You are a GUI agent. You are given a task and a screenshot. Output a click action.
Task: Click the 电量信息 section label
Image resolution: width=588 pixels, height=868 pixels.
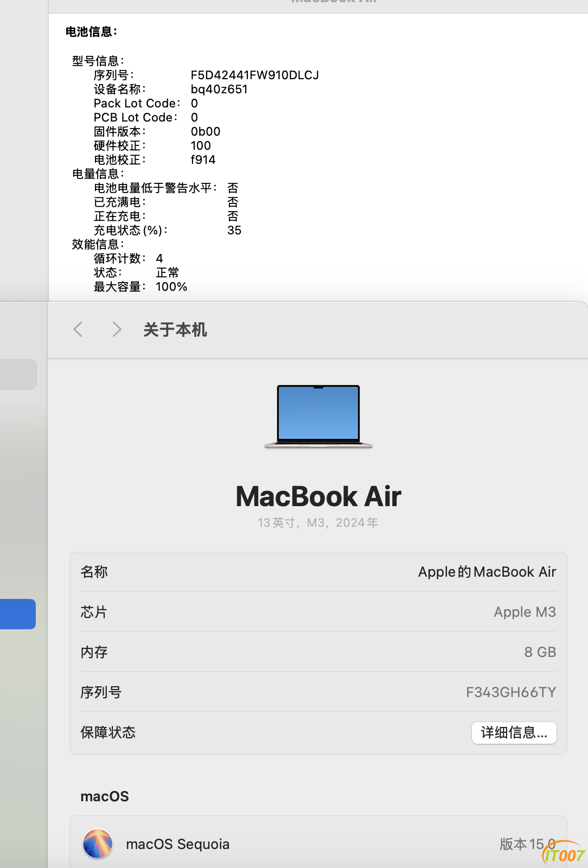coord(98,174)
